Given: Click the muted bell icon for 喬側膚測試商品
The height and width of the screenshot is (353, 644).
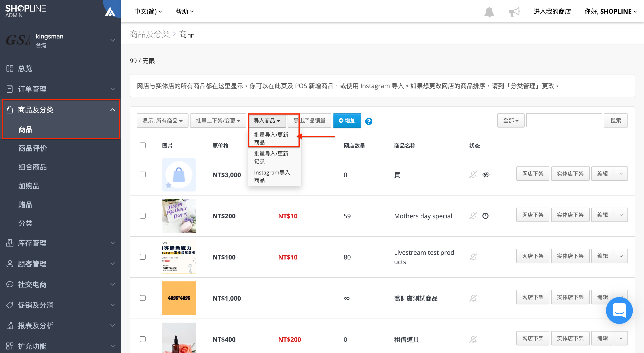Looking at the screenshot, I should [x=473, y=298].
